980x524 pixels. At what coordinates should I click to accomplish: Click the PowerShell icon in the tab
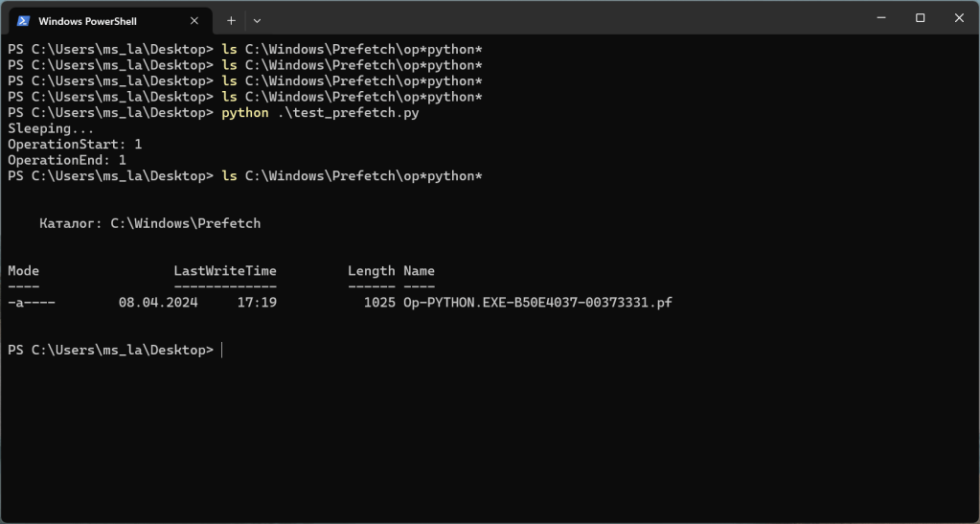tap(24, 20)
